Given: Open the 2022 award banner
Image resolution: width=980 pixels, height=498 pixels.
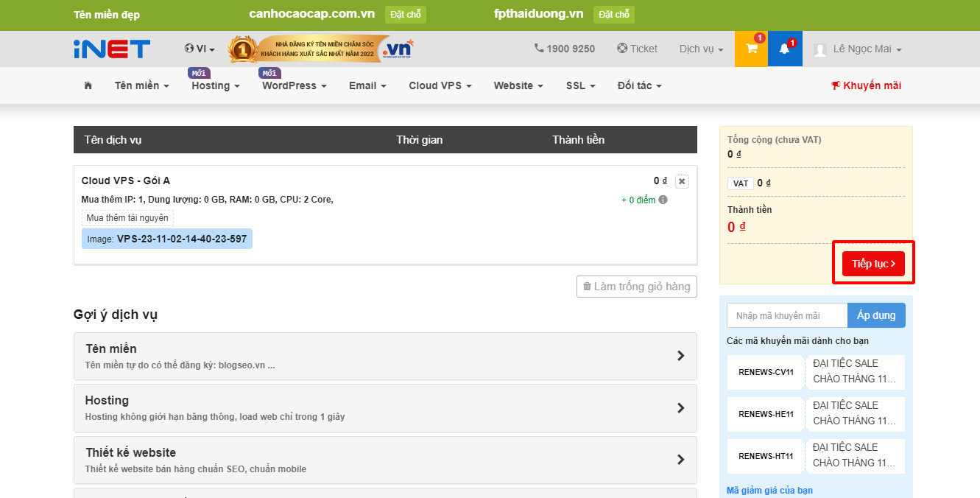Looking at the screenshot, I should pyautogui.click(x=321, y=49).
